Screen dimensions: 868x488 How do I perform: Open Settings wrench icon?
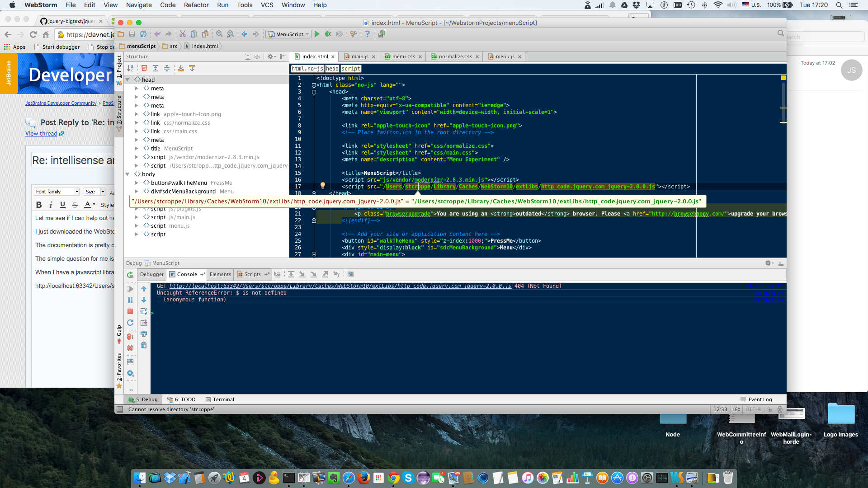point(354,34)
